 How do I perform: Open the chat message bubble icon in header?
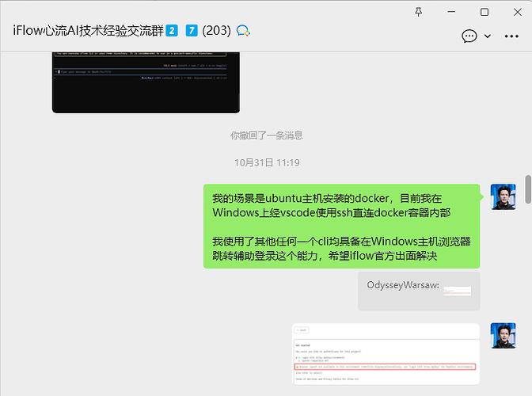[469, 36]
